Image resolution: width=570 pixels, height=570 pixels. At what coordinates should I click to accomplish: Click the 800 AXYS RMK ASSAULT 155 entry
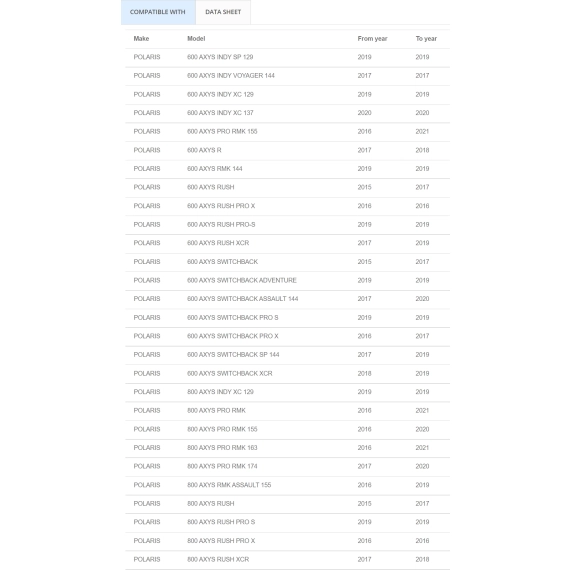tap(229, 485)
